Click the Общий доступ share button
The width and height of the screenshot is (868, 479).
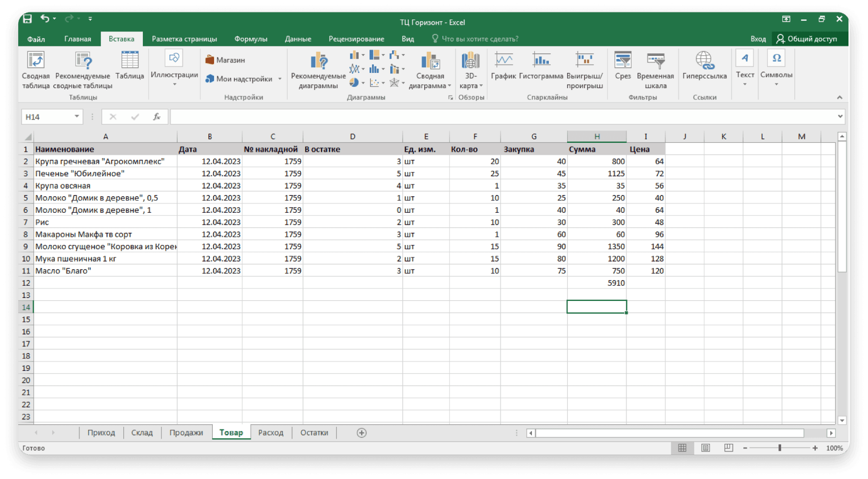pyautogui.click(x=807, y=39)
